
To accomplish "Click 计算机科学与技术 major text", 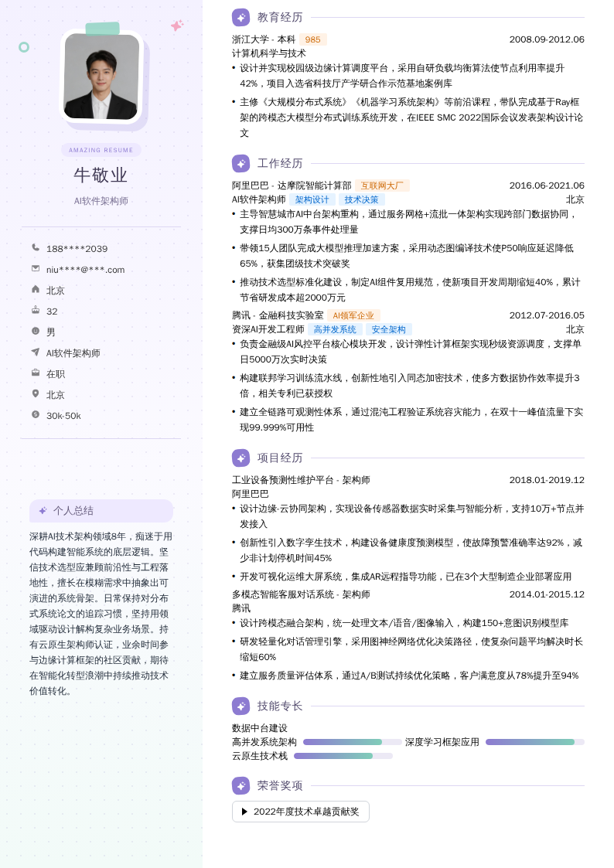I will (x=269, y=53).
